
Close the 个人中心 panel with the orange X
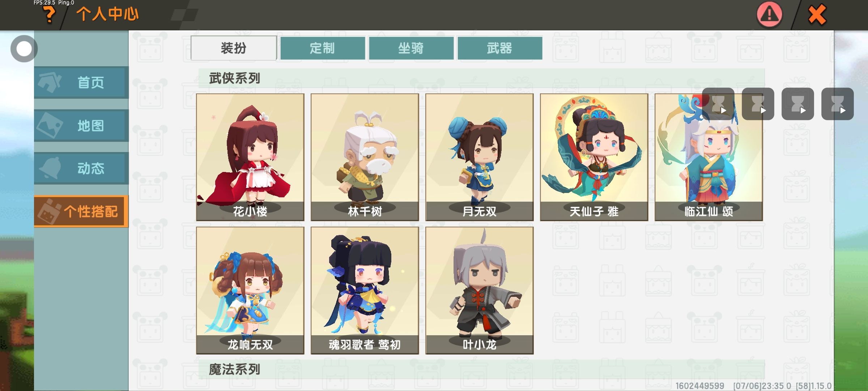click(817, 14)
